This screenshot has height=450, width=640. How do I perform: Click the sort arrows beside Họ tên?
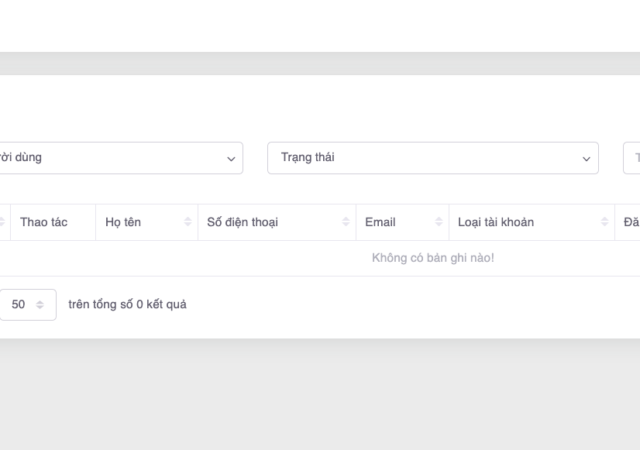coord(188,222)
